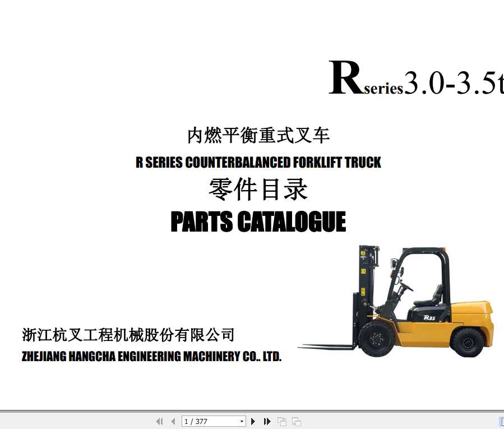The height and width of the screenshot is (429, 504).
Task: Click the Chinese title '零件目录'
Action: [x=258, y=189]
